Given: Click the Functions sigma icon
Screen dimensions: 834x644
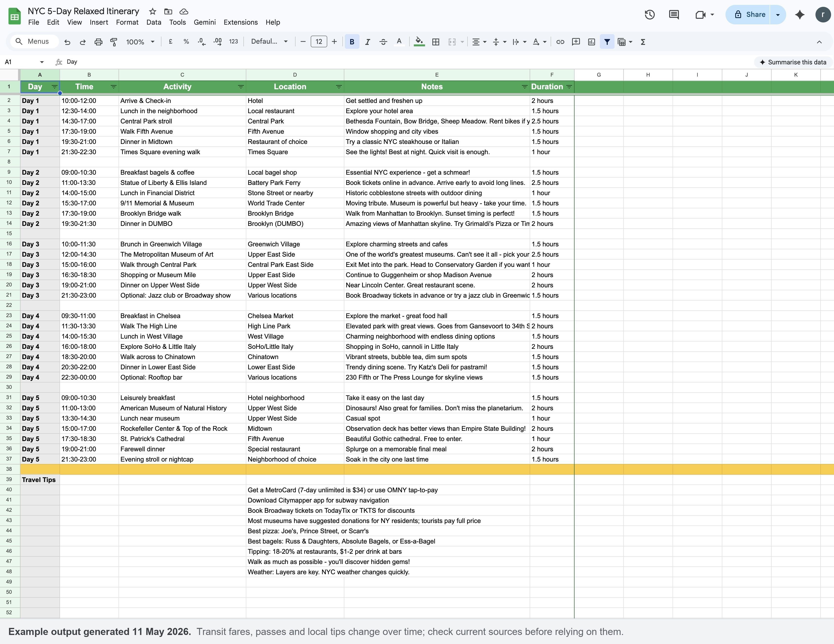Looking at the screenshot, I should (x=643, y=42).
